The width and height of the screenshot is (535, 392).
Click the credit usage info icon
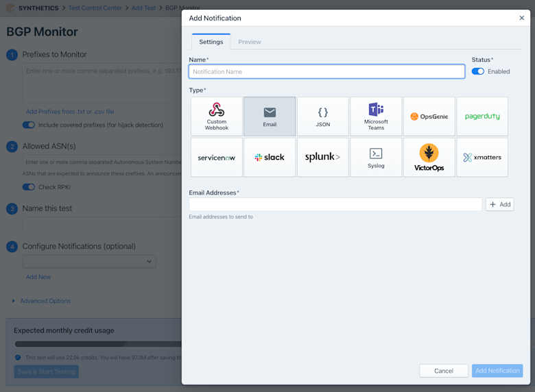tap(18, 357)
